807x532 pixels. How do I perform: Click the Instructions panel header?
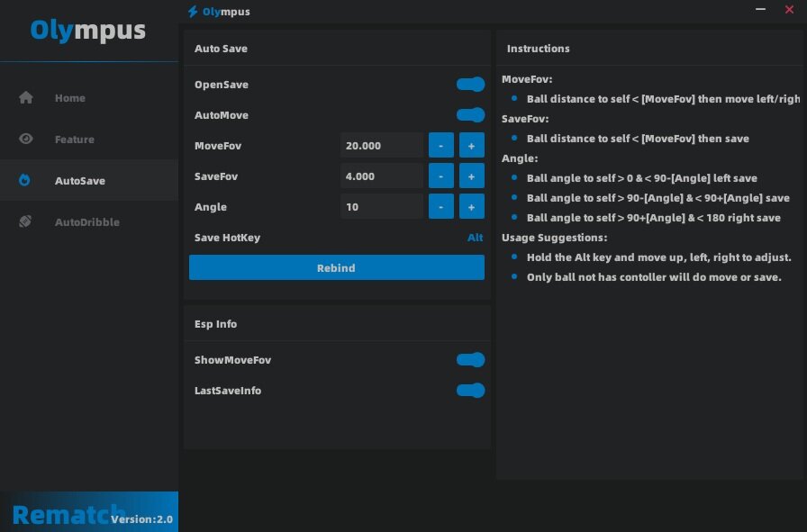[539, 49]
